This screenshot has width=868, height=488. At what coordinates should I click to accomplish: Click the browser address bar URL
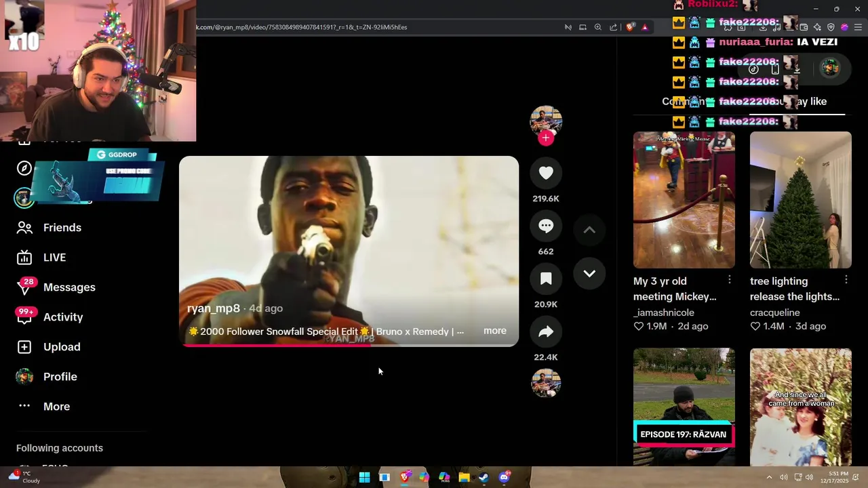tap(302, 27)
